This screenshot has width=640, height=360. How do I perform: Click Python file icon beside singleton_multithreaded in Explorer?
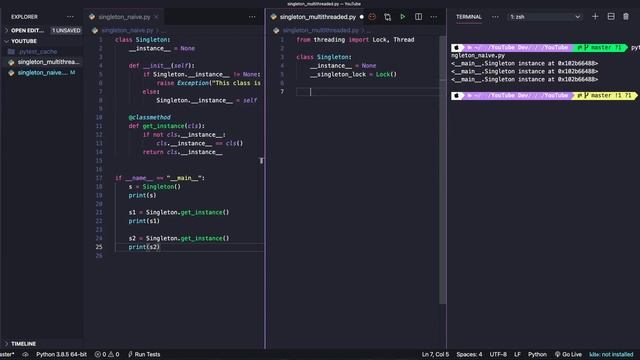point(11,62)
